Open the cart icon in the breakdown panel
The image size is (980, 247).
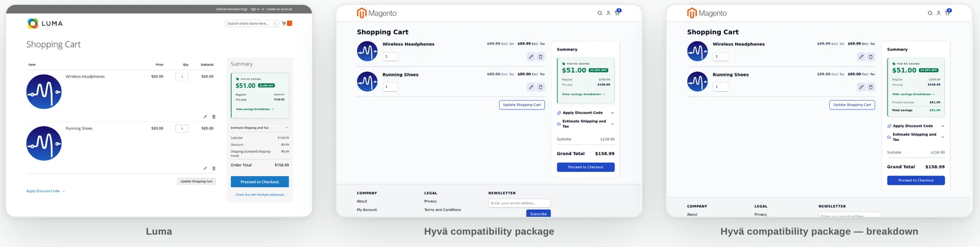(947, 13)
